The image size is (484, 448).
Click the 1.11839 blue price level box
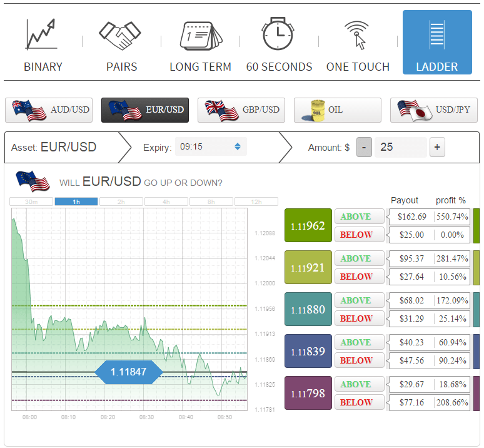[308, 351]
